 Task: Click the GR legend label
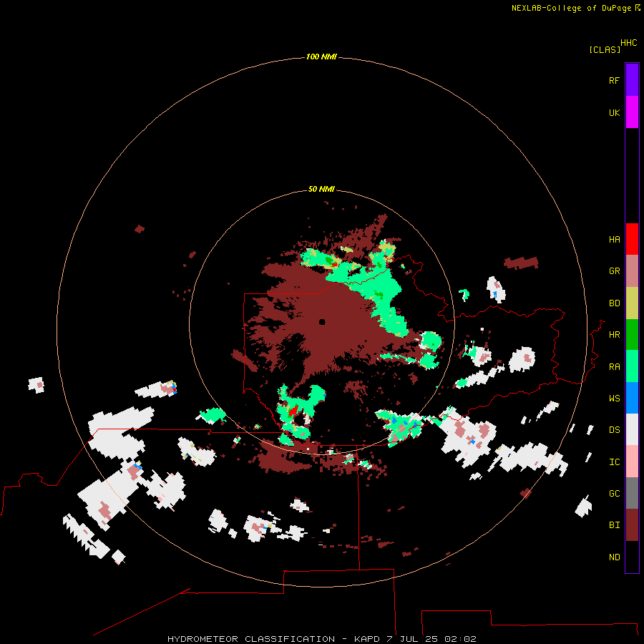pos(614,271)
